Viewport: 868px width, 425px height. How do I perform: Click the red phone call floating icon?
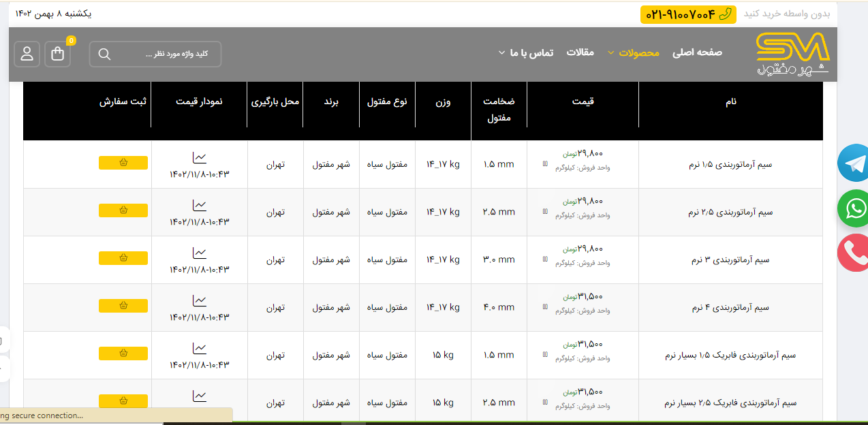(854, 253)
